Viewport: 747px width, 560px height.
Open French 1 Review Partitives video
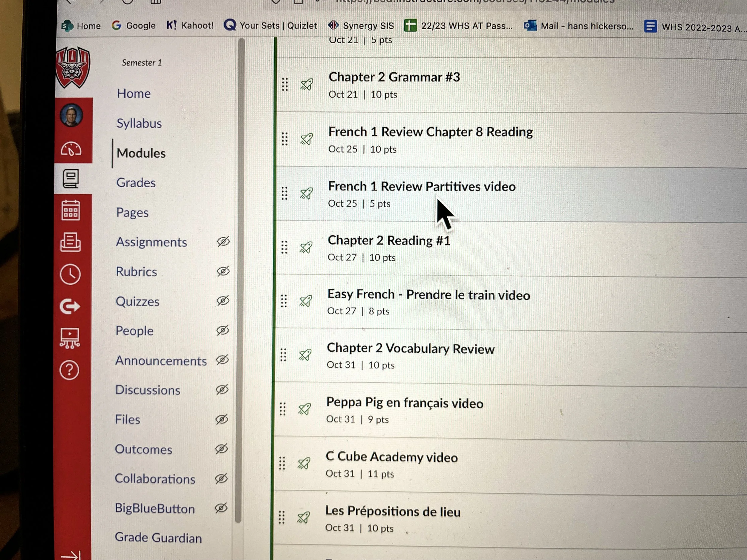tap(422, 186)
